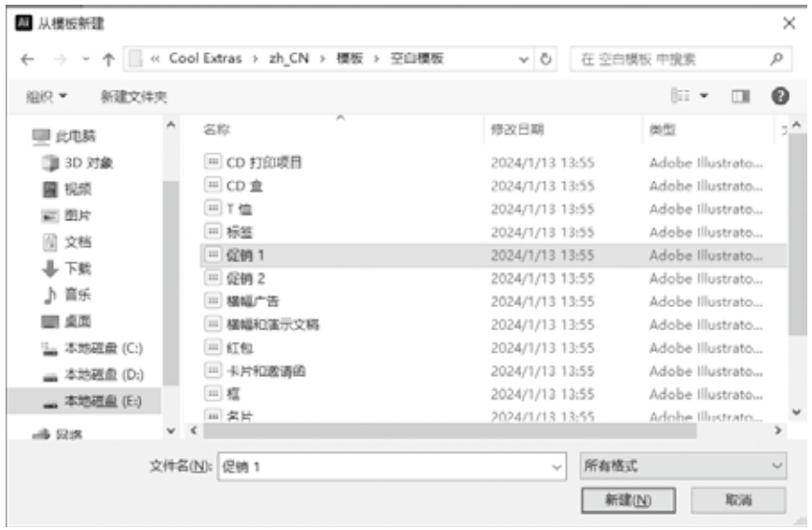Go up one folder level
This screenshot has height=530, width=812.
tap(108, 60)
